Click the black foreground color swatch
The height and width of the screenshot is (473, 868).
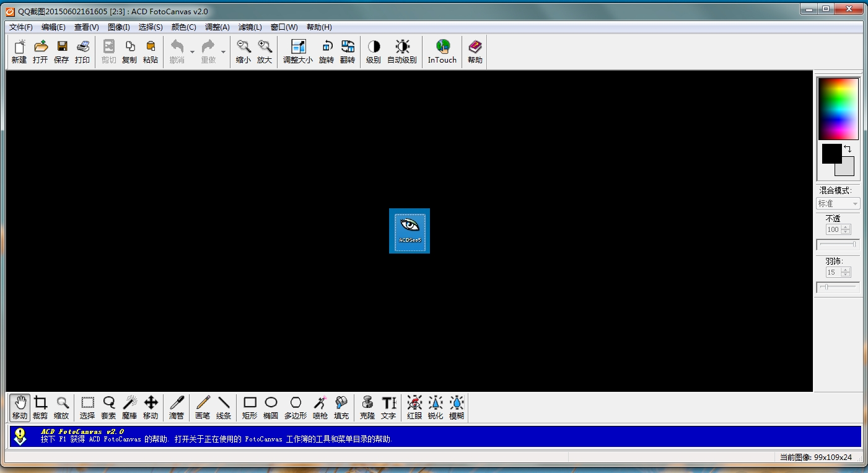pos(831,153)
